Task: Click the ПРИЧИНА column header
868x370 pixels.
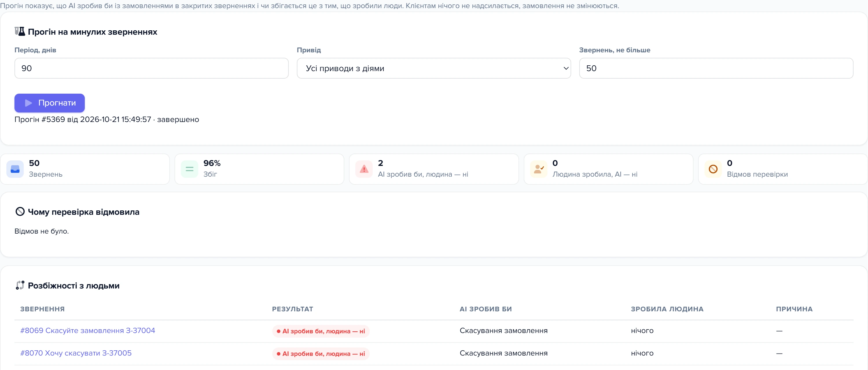Action: tap(794, 309)
